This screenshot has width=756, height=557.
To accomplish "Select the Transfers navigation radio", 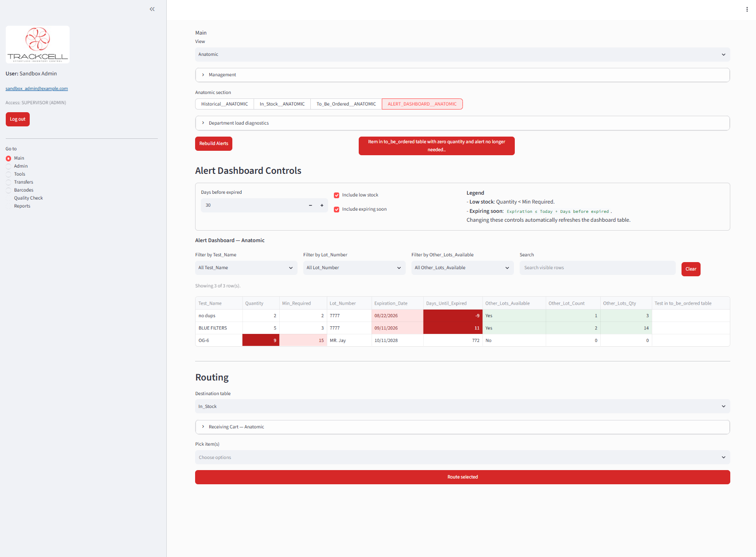I will click(8, 182).
